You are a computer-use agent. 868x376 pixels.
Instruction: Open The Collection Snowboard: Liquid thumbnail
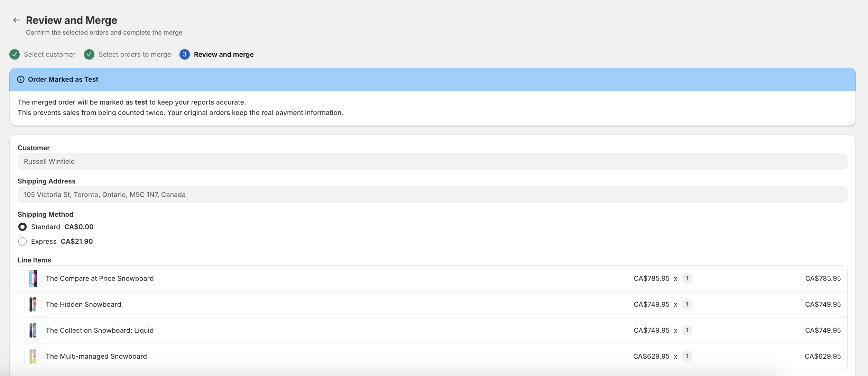[33, 330]
